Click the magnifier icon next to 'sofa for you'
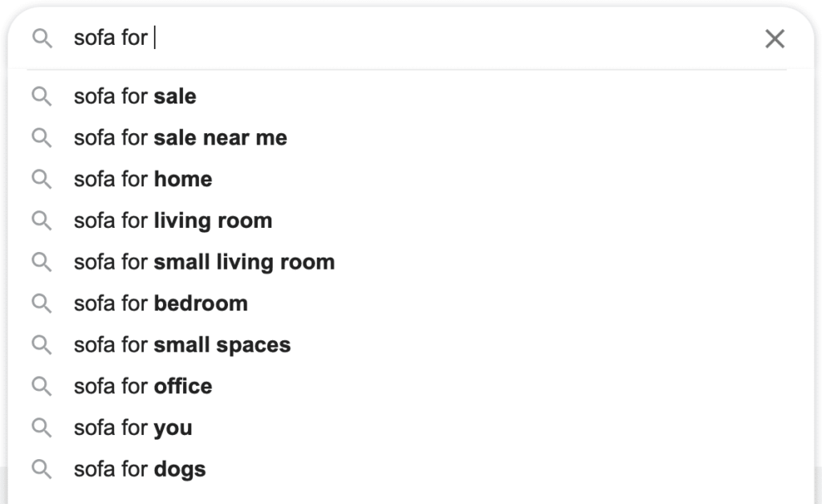Viewport: 822px width, 504px height. coord(42,428)
